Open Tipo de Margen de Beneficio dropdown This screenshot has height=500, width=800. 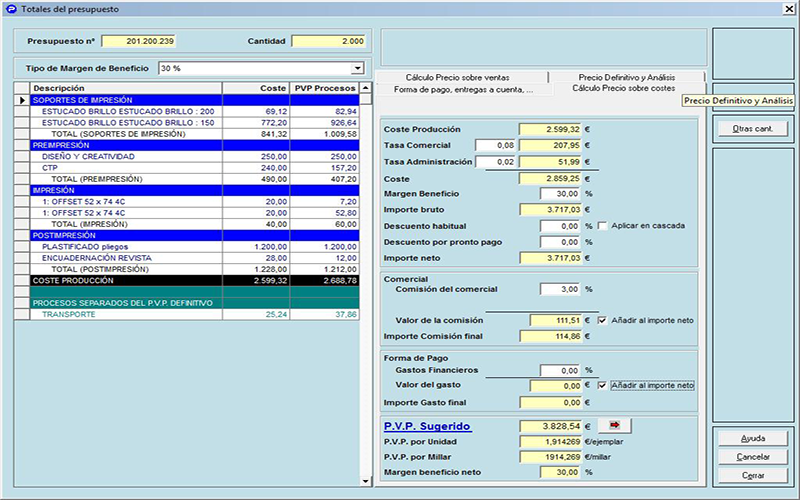tap(358, 68)
